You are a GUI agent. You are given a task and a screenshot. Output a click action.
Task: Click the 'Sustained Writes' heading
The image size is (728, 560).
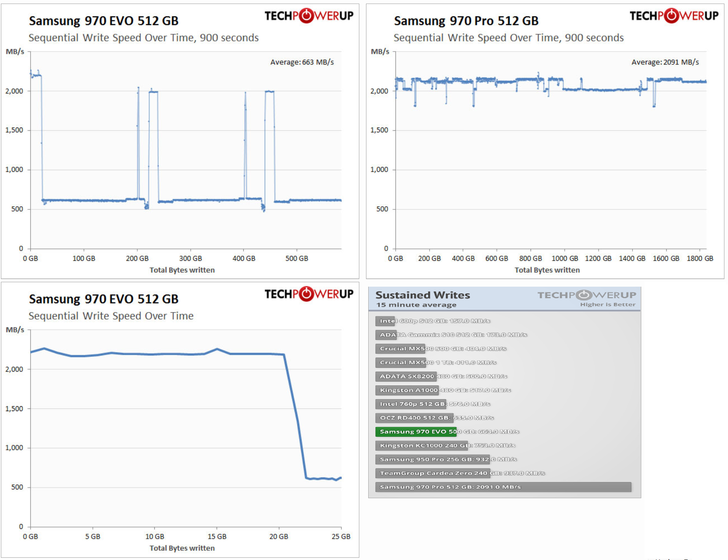click(x=422, y=295)
